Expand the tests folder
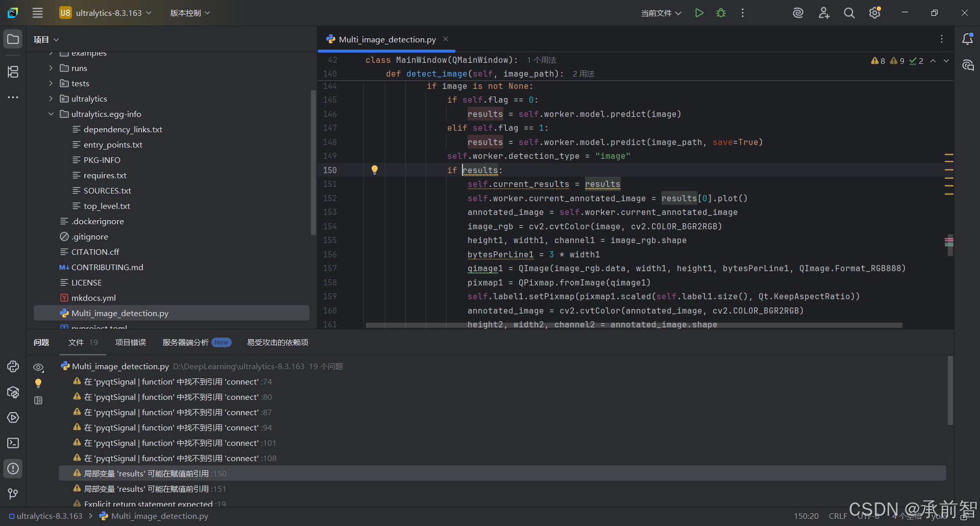Image resolution: width=980 pixels, height=526 pixels. point(51,83)
